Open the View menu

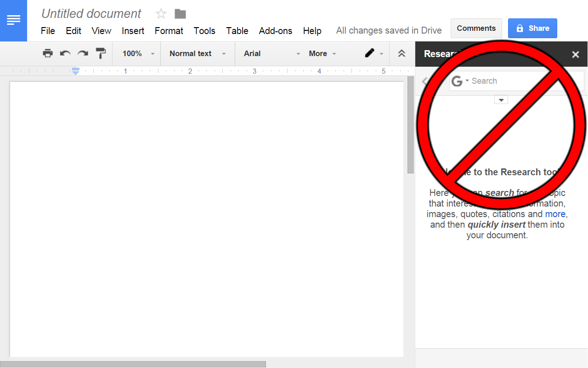[102, 31]
